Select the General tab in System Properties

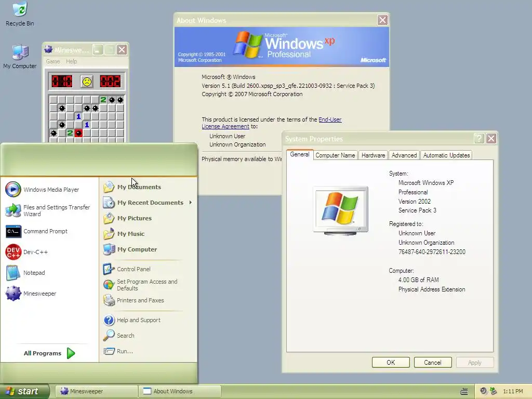(x=300, y=154)
